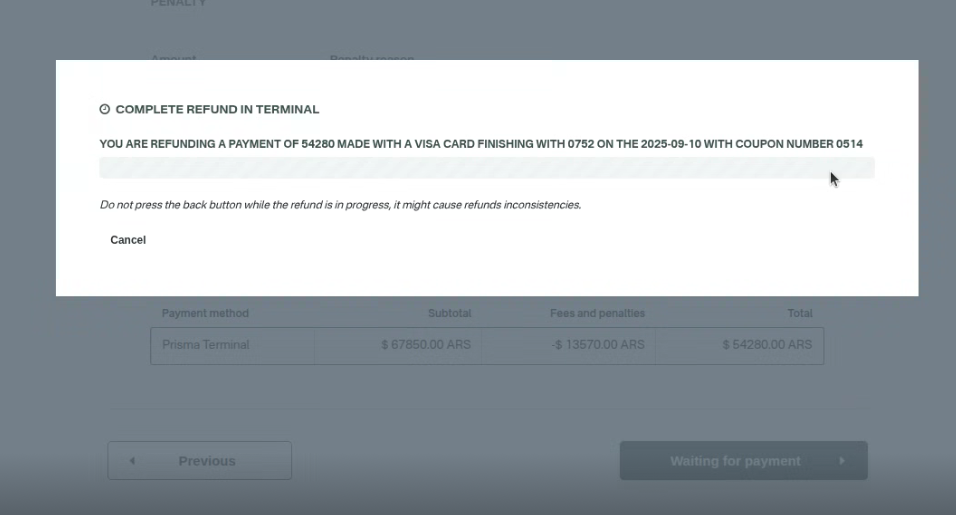956x515 pixels.
Task: Select the Prisma Terminal table cell
Action: point(206,345)
